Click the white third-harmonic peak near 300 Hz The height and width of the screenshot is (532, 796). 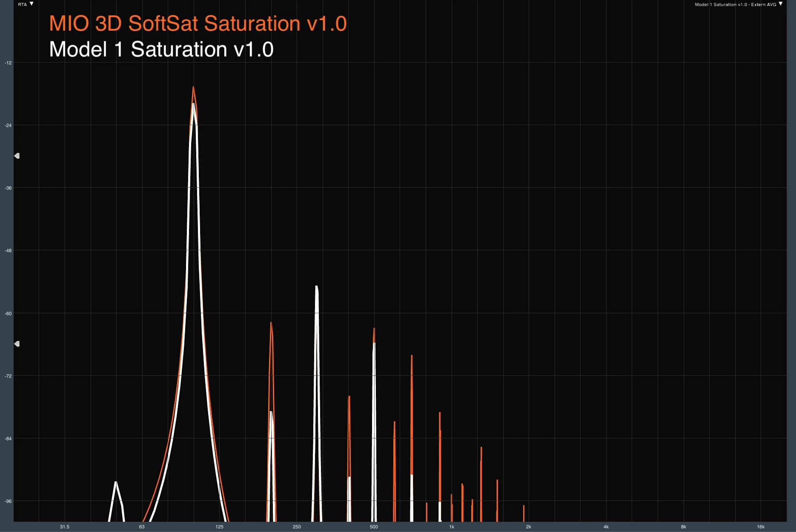coord(316,287)
